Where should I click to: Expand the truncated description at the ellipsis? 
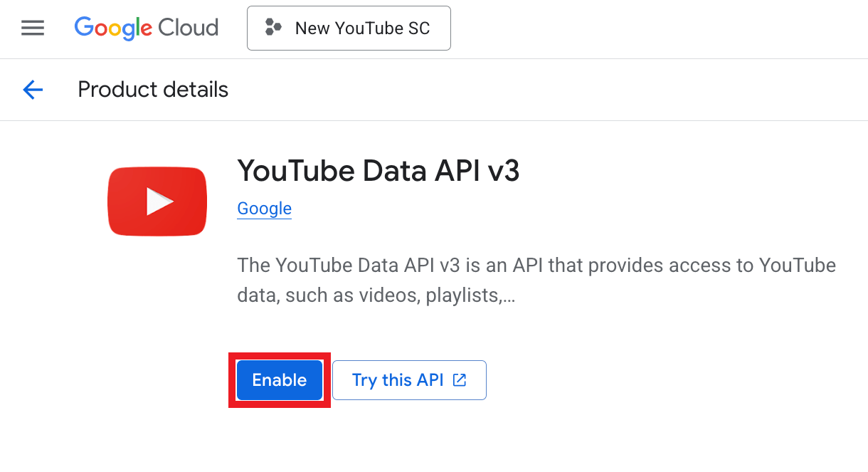pyautogui.click(x=509, y=295)
